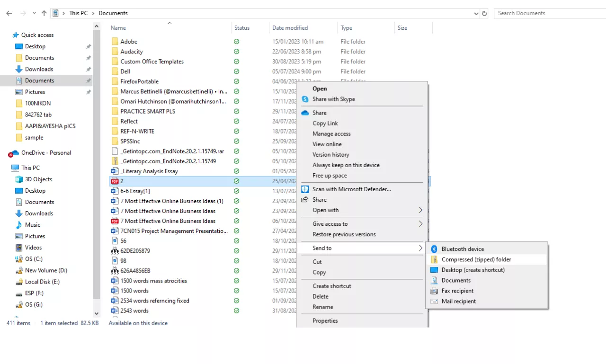Viewport: 606px width, 364px height.
Task: Click the navigation pane scrollbar down arrow
Action: click(x=97, y=313)
